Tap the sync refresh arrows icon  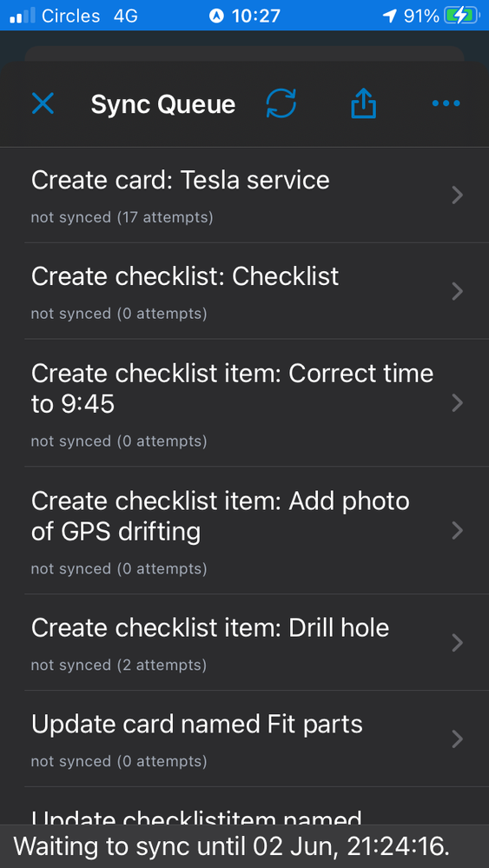pos(281,103)
